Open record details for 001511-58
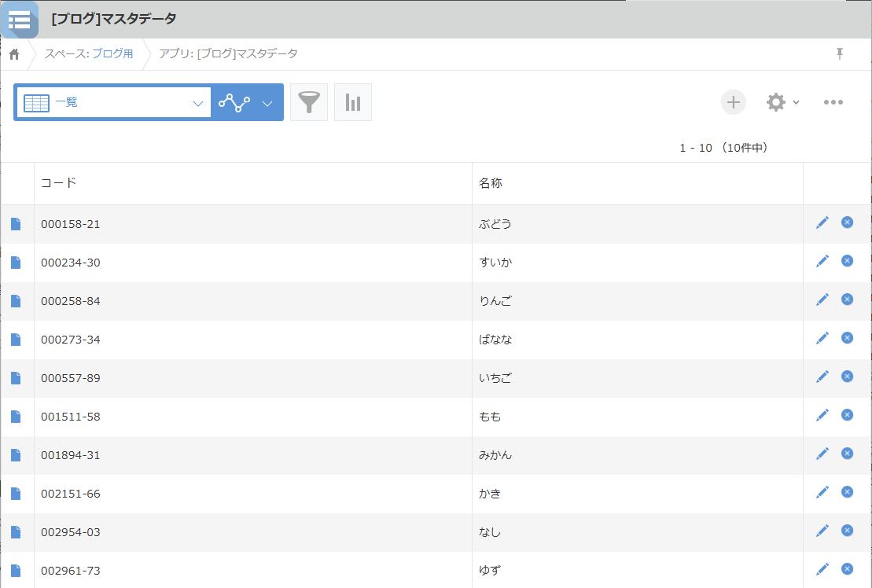 tap(16, 417)
